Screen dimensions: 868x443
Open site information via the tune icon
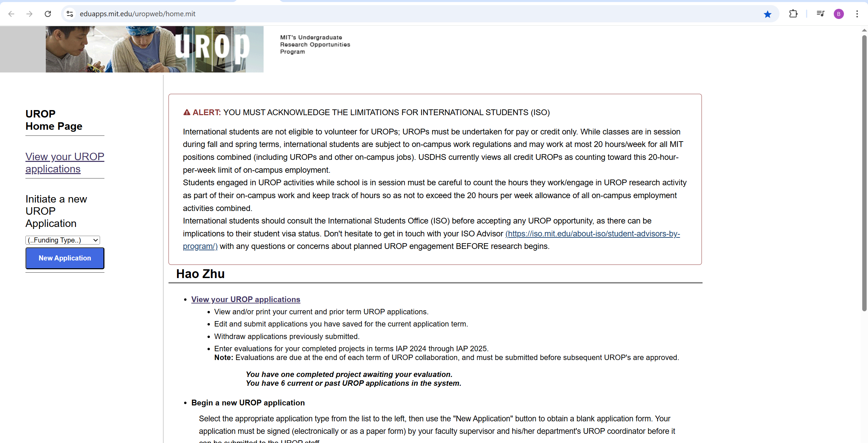70,14
